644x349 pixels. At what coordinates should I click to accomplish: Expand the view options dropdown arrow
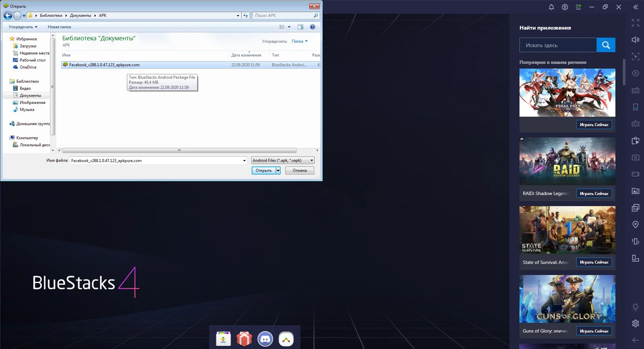tap(289, 27)
